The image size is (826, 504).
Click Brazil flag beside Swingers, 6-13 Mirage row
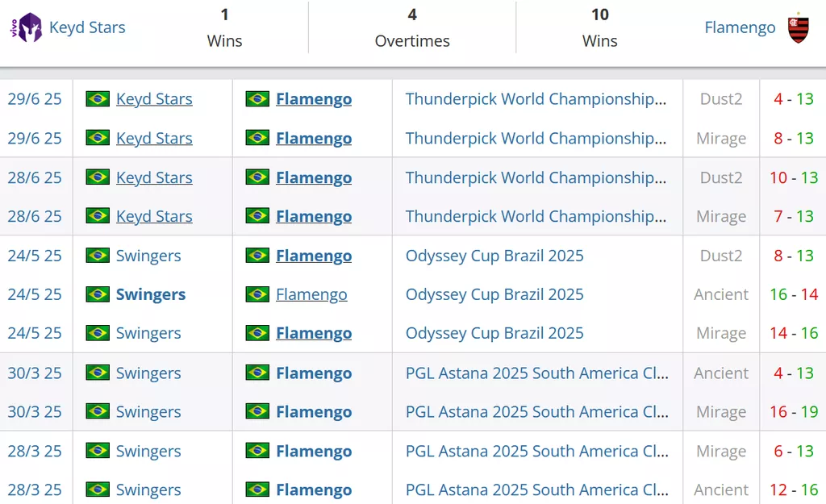coord(98,451)
